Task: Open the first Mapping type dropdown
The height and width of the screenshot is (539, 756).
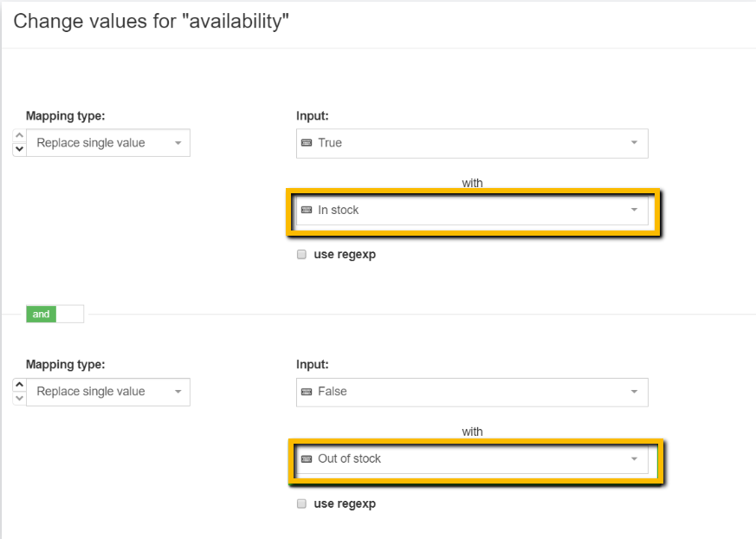Action: (x=108, y=143)
